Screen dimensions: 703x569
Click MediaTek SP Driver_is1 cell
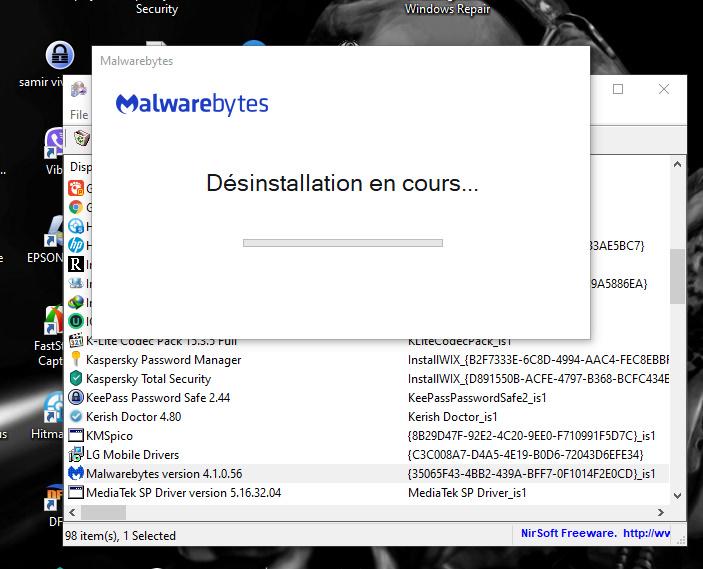pyautogui.click(x=467, y=492)
